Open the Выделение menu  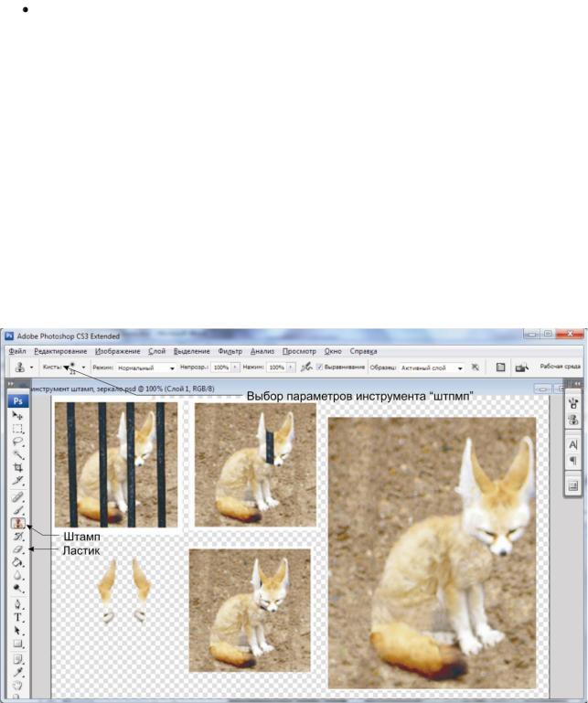point(191,351)
